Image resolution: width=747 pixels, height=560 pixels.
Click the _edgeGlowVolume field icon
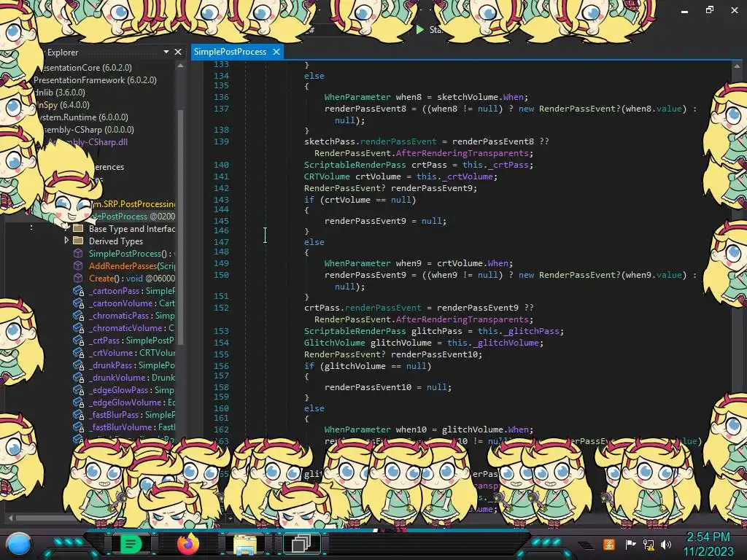(78, 402)
